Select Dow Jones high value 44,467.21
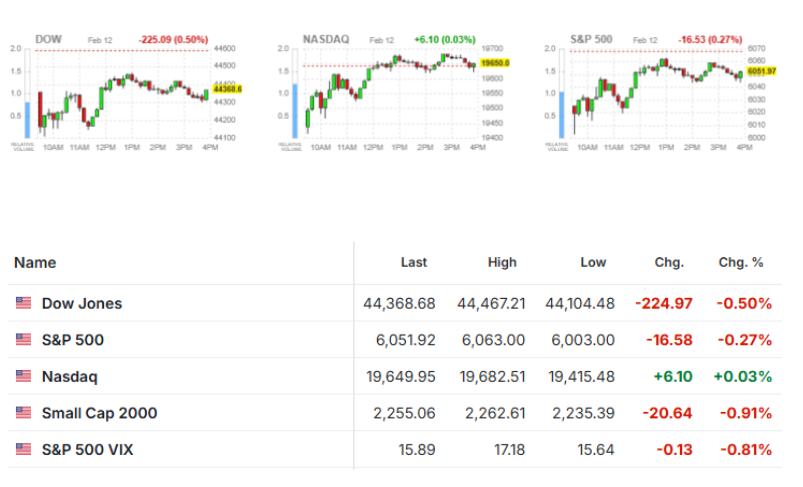The height and width of the screenshot is (487, 803). [x=491, y=304]
